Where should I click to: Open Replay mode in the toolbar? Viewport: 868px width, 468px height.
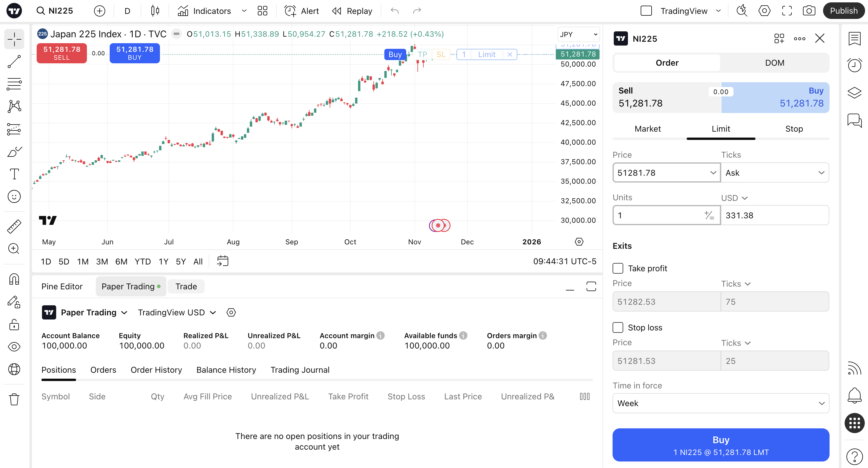click(x=352, y=11)
